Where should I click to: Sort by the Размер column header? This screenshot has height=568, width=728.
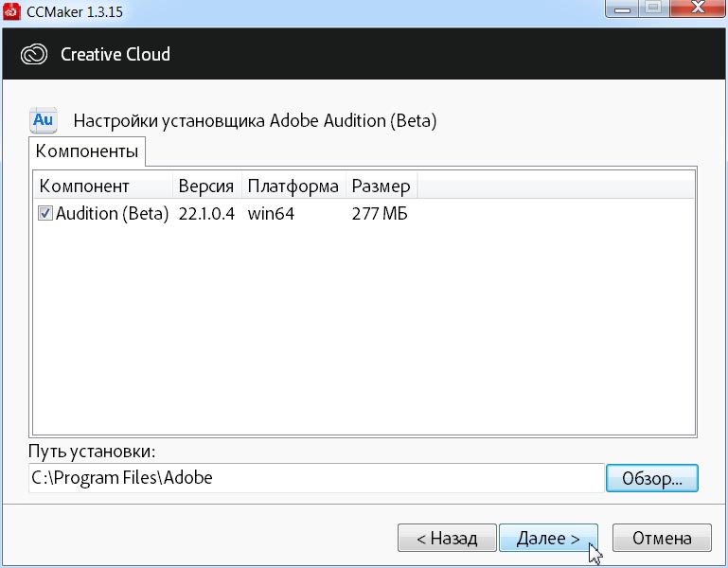[x=382, y=186]
